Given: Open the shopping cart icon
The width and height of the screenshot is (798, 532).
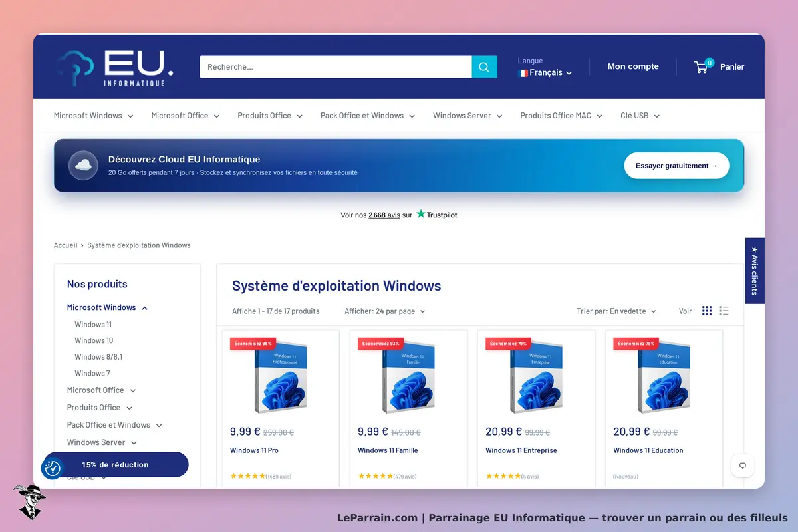Looking at the screenshot, I should tap(703, 66).
